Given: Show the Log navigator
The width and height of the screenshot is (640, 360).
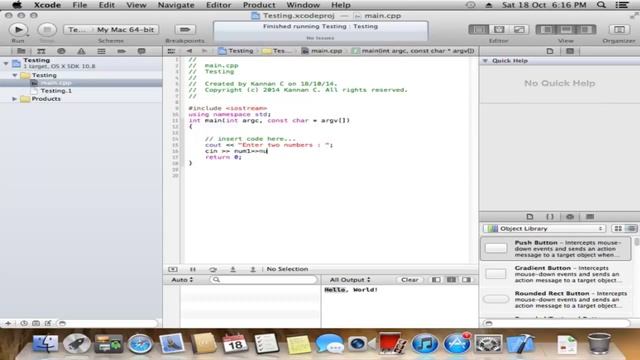Looking at the screenshot, I should point(141,51).
